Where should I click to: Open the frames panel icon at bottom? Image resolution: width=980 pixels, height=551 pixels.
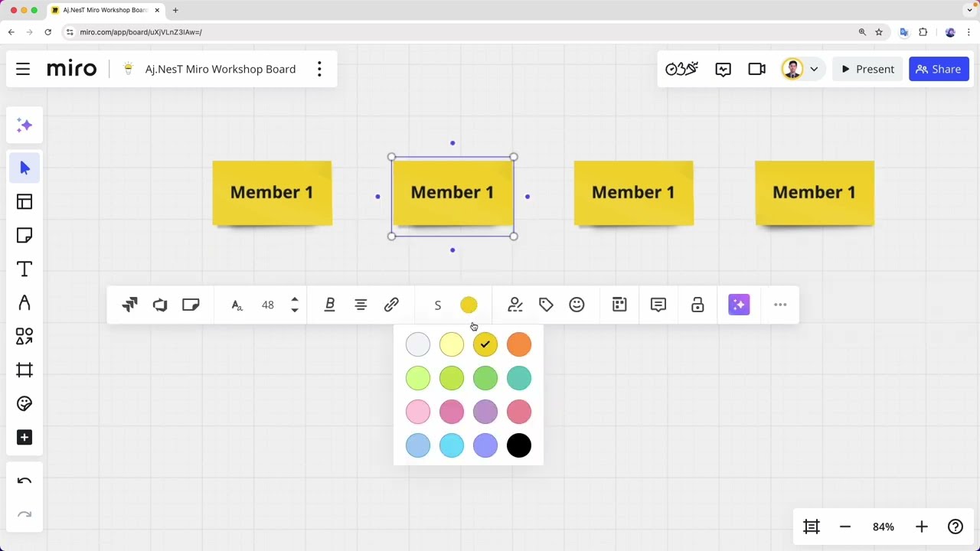pos(812,527)
